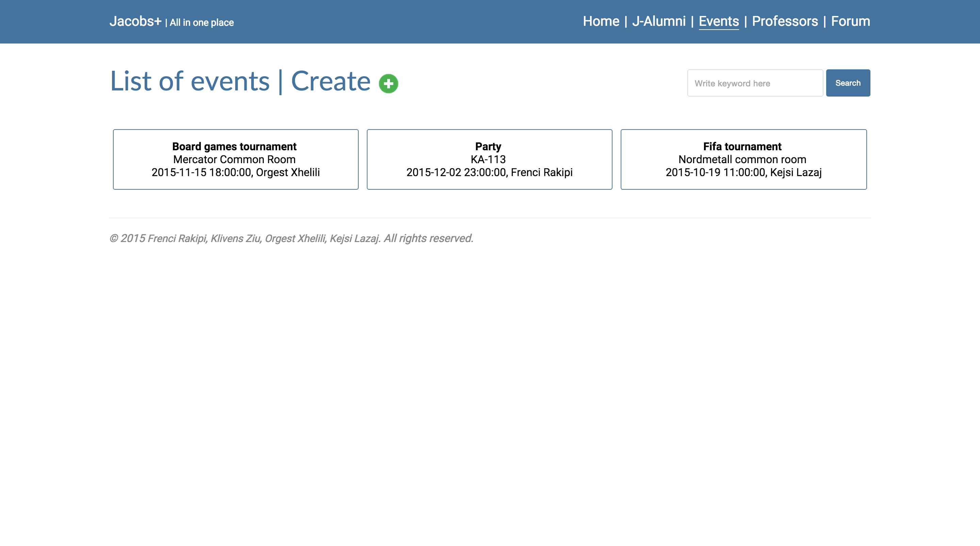This screenshot has height=546, width=980.
Task: Click the KA-113 location text
Action: coord(488,159)
